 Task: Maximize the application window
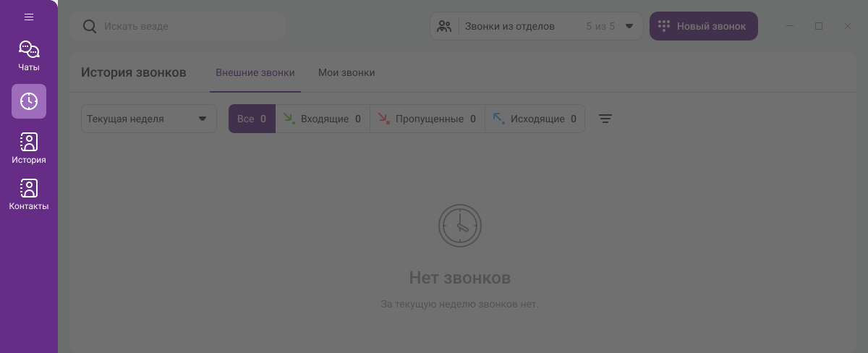pyautogui.click(x=819, y=26)
